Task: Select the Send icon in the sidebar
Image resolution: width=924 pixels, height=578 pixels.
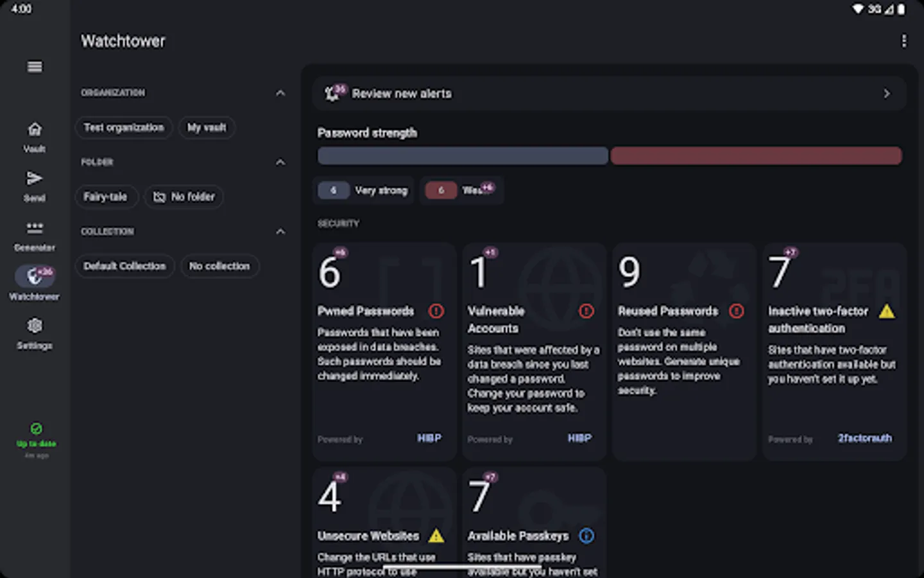Action: (34, 184)
